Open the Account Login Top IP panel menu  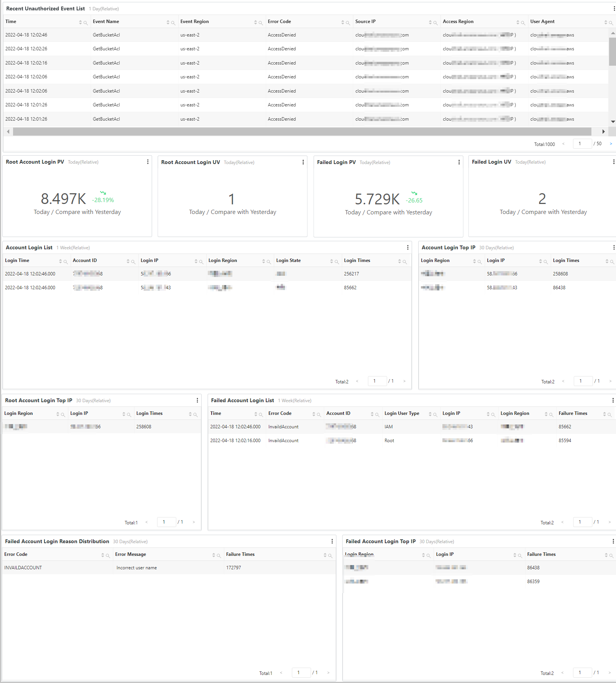[613, 247]
